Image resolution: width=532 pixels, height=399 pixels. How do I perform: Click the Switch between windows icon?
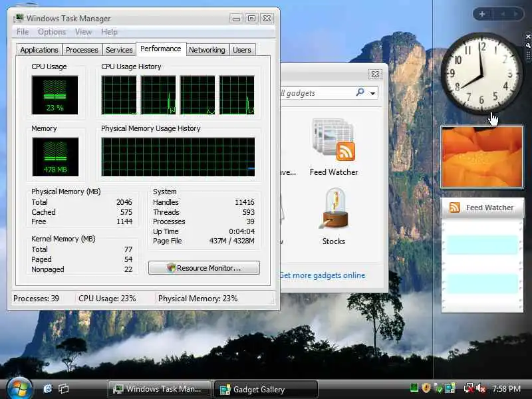(63, 388)
